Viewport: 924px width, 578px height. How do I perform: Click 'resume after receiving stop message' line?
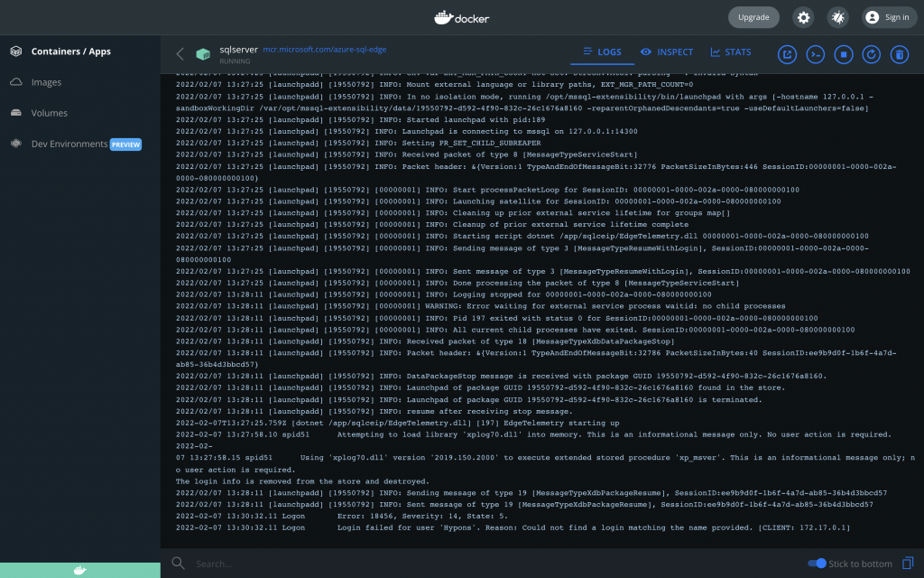[374, 411]
